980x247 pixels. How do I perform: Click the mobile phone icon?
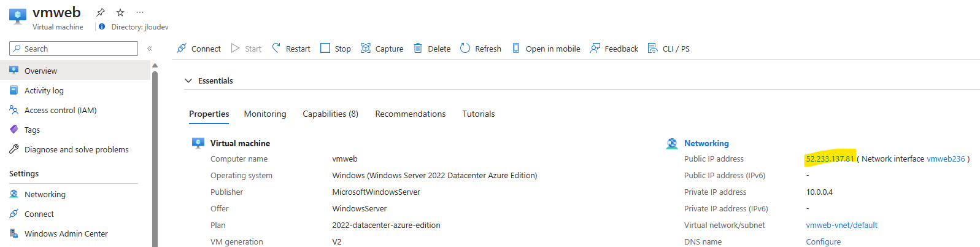[516, 48]
